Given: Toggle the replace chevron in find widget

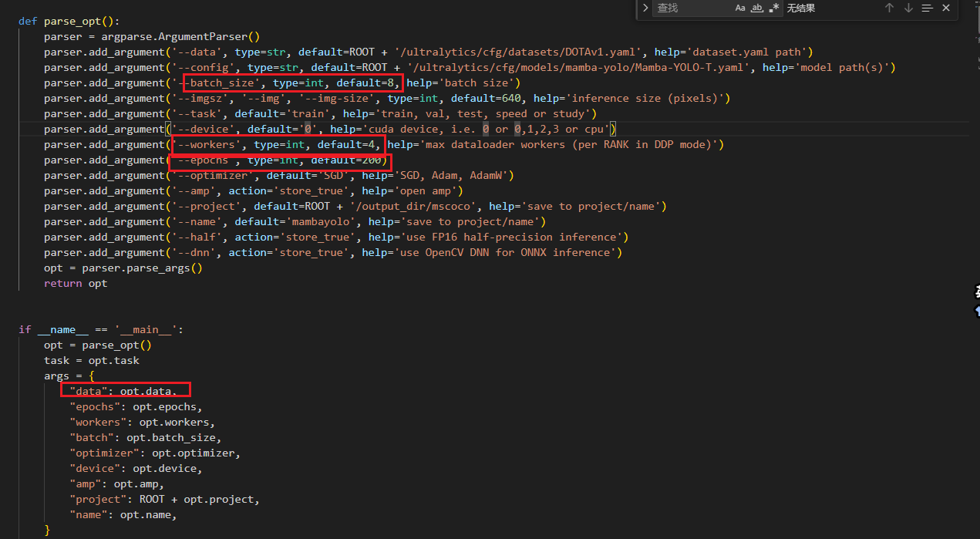Looking at the screenshot, I should pos(645,8).
